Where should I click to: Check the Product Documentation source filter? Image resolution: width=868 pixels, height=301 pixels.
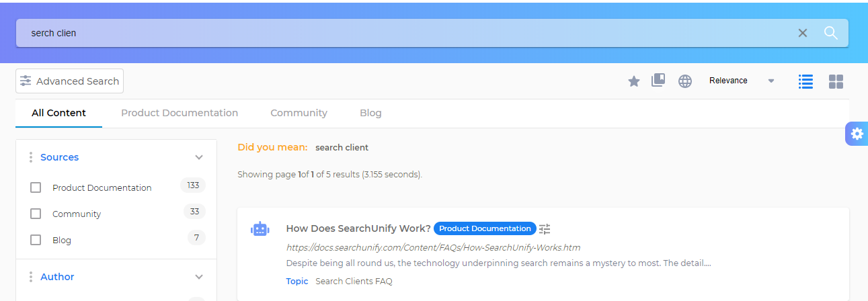tap(36, 187)
